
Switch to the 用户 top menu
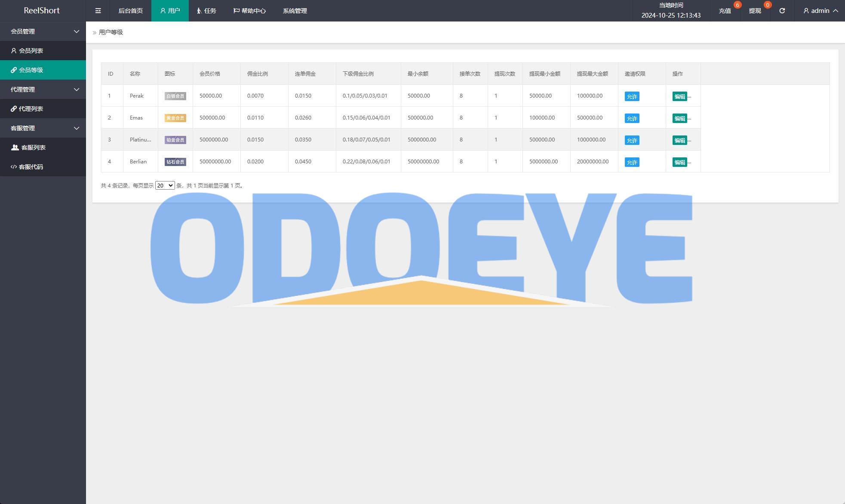pyautogui.click(x=170, y=11)
